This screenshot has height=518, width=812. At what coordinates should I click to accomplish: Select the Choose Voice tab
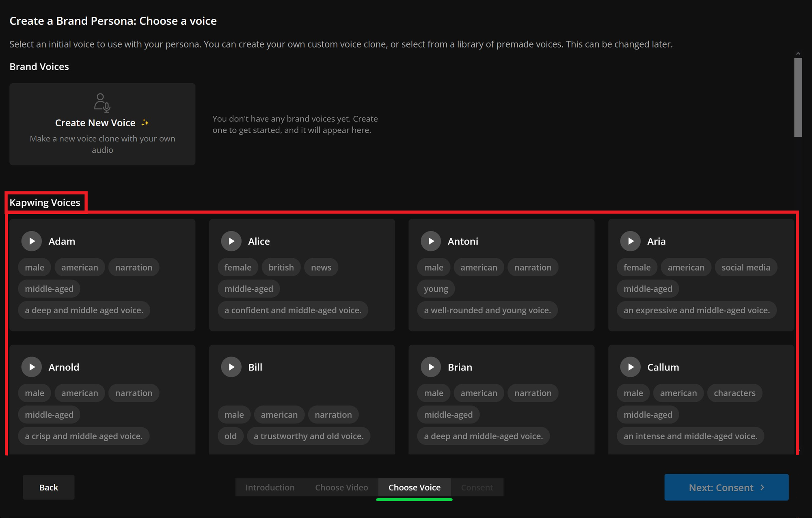[x=414, y=487]
